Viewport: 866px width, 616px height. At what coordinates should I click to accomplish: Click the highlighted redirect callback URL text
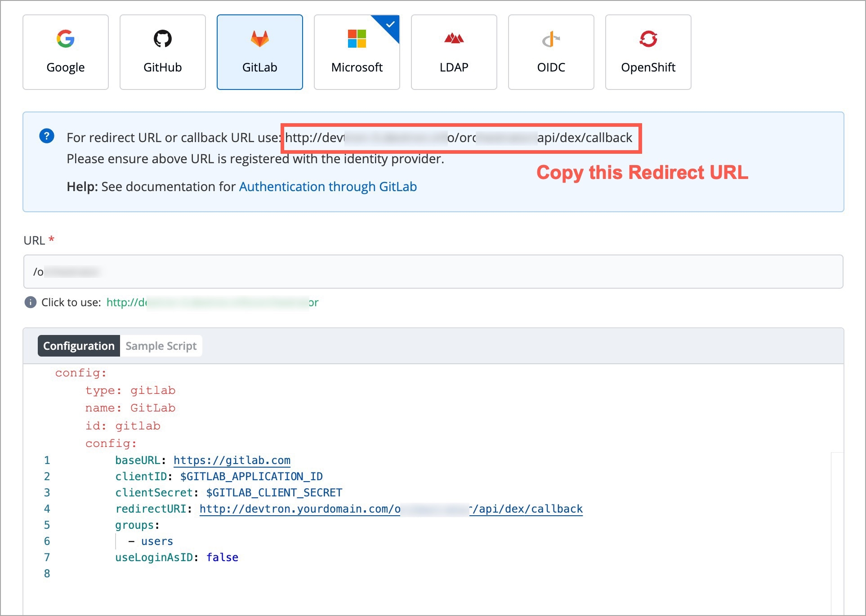(x=459, y=138)
